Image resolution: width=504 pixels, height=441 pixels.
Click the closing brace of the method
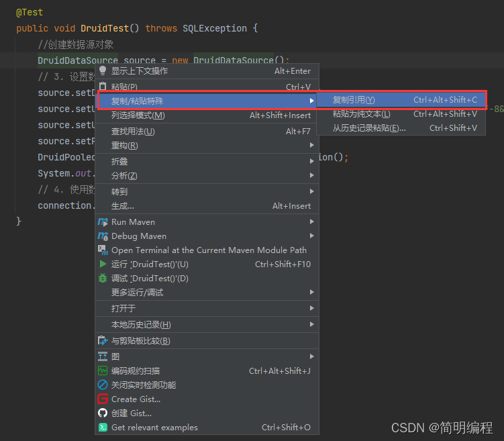point(19,221)
